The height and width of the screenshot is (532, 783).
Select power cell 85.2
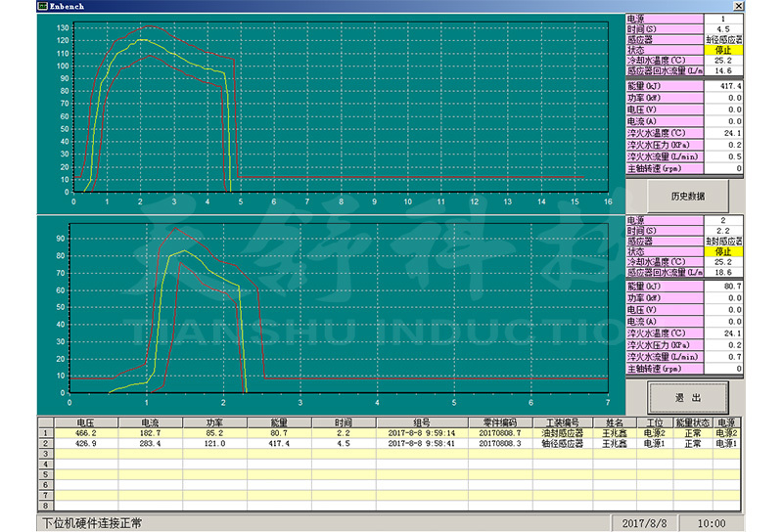(214, 433)
